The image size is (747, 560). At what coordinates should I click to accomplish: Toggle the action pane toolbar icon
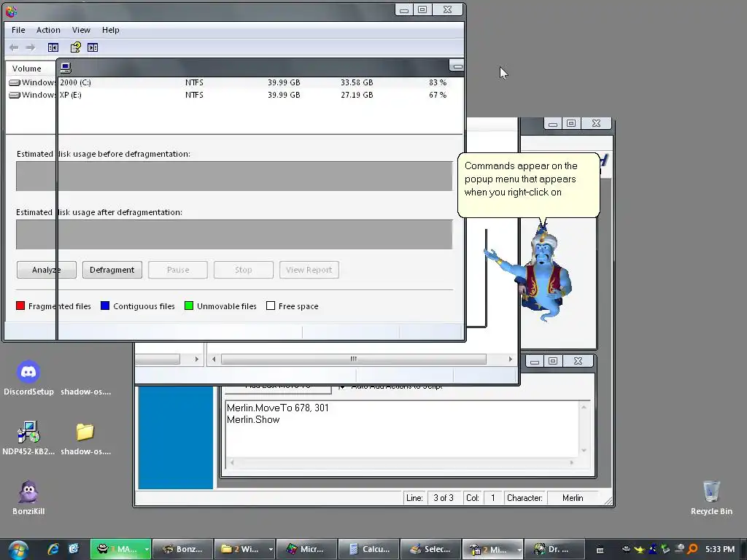pos(93,47)
